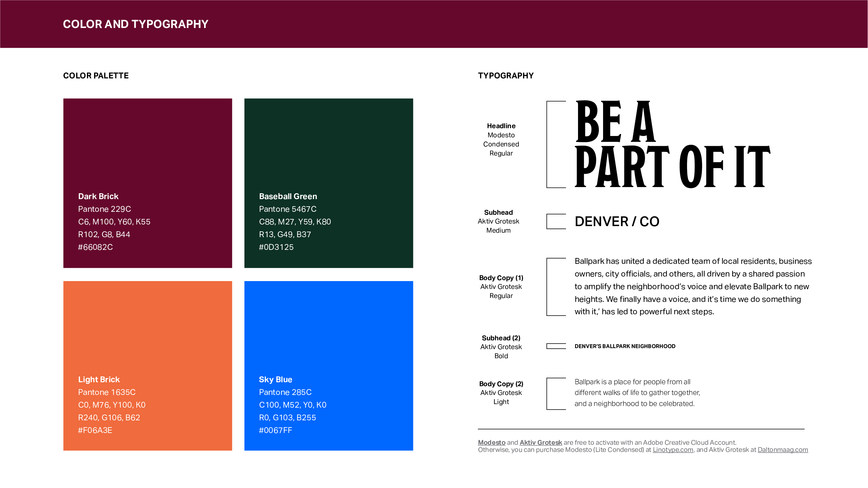Click the Color Palette section heading
868x488 pixels.
point(96,76)
